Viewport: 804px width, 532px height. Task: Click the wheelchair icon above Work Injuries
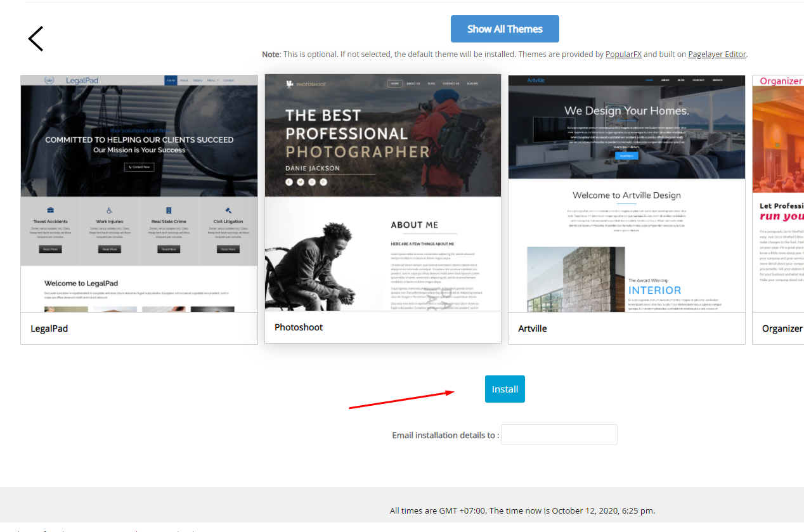click(109, 211)
